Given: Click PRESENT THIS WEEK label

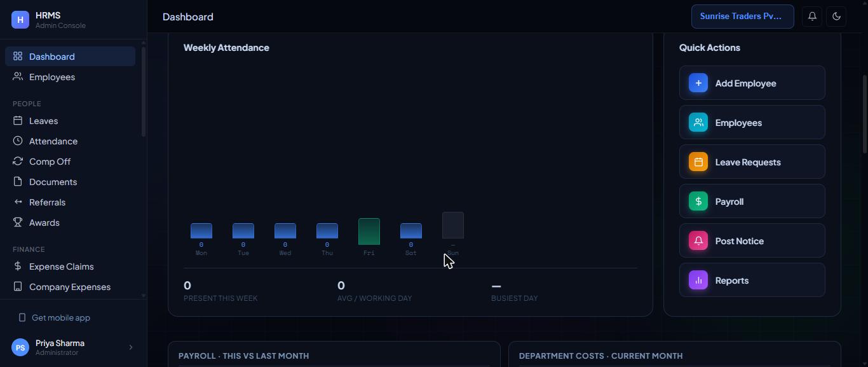Looking at the screenshot, I should (220, 298).
